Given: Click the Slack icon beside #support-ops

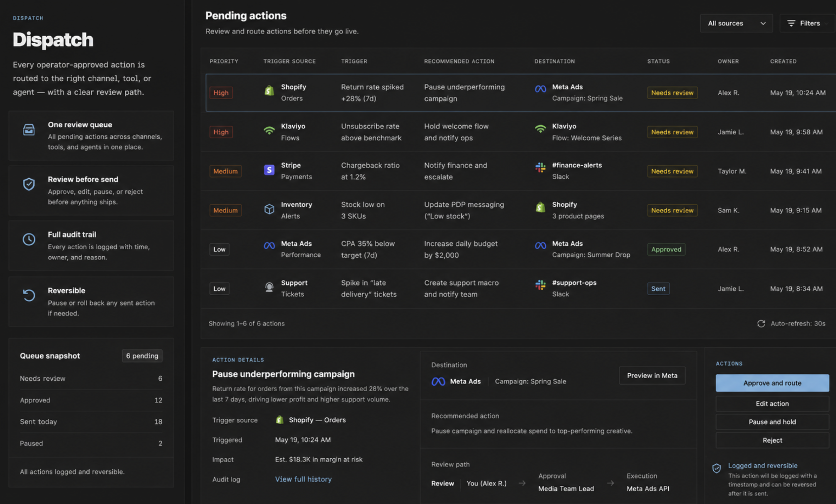Looking at the screenshot, I should coord(540,285).
